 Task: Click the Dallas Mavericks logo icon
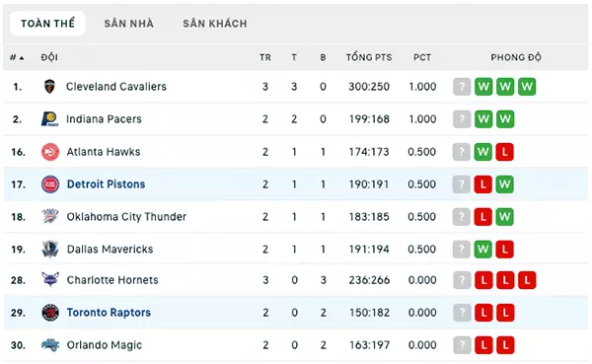pyautogui.click(x=50, y=250)
